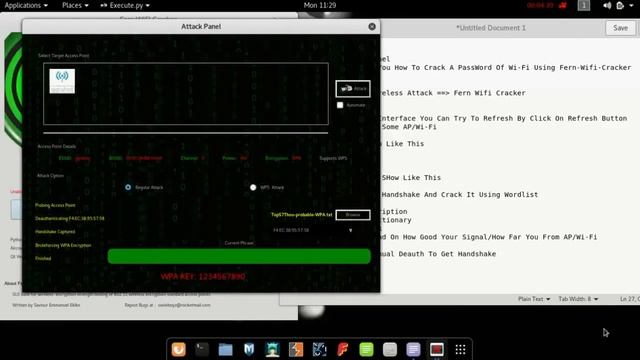
Task: Click the Attack button in Attack Panel
Action: click(x=353, y=89)
